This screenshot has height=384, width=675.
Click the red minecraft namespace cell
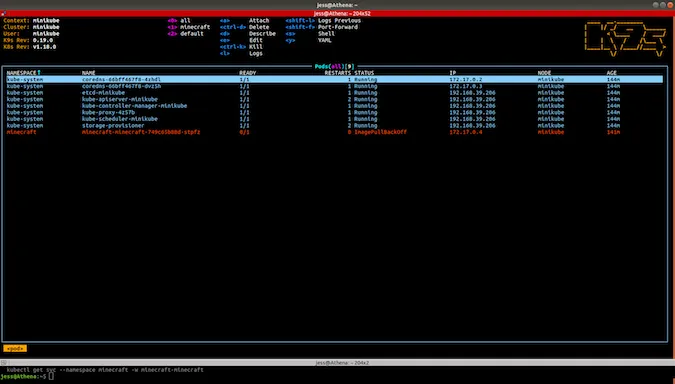[x=22, y=132]
